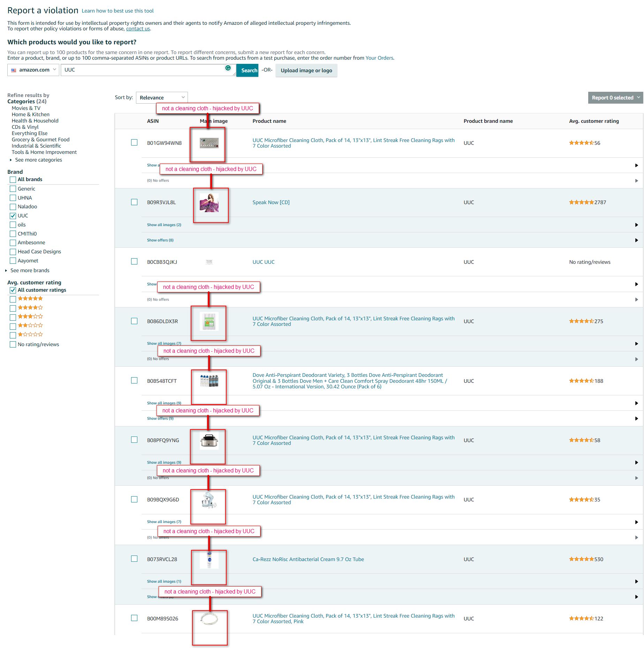
Task: Filter by Tools & Home Improvement category
Action: click(44, 152)
